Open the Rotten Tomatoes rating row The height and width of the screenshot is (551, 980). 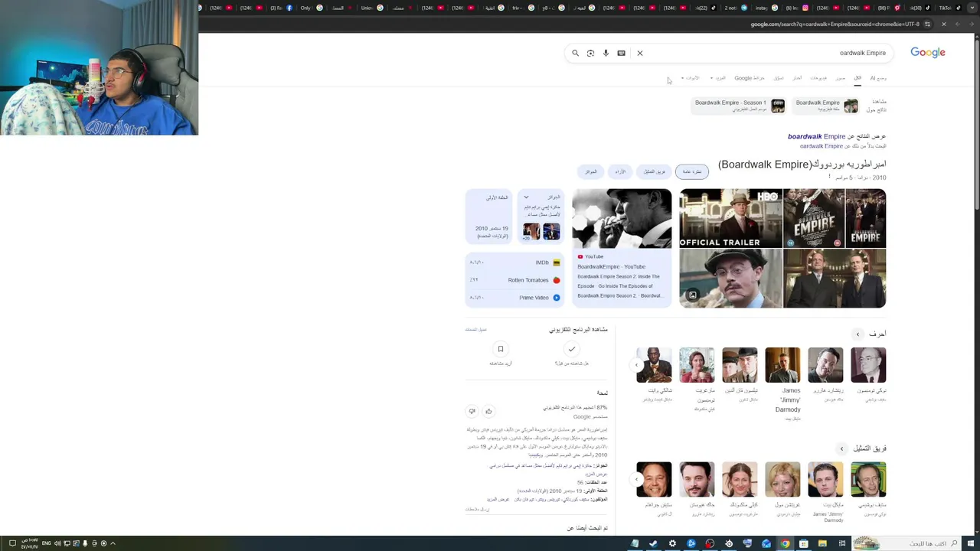(514, 280)
